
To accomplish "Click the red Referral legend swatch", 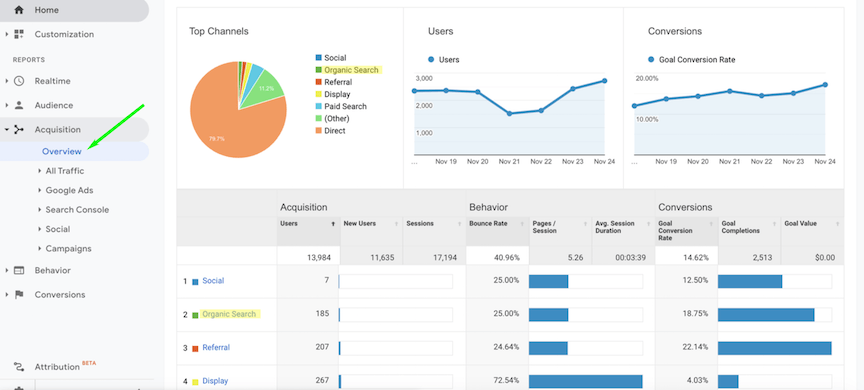I will click(318, 82).
